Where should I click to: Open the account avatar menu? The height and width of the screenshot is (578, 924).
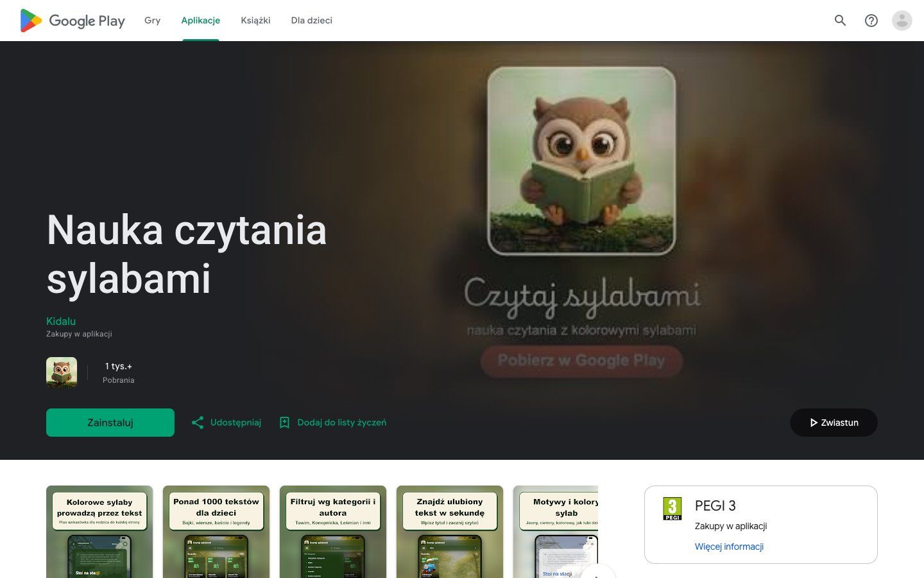(x=902, y=21)
